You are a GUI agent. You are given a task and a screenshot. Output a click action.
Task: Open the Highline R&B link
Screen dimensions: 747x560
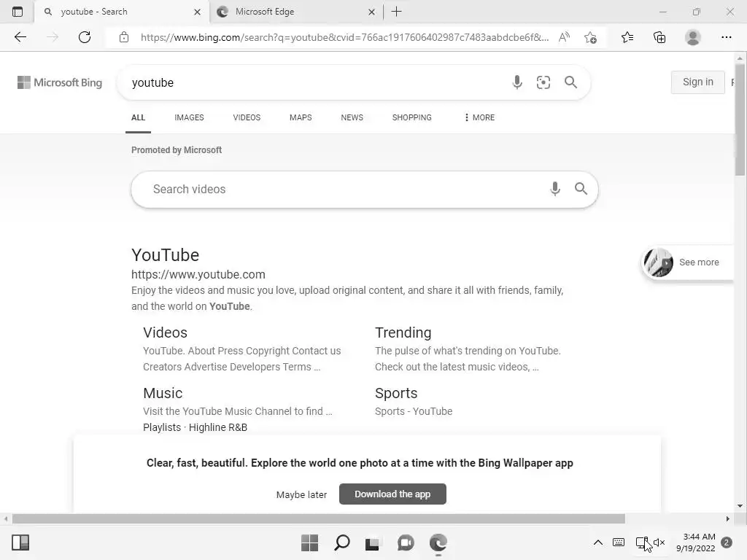[x=218, y=427]
